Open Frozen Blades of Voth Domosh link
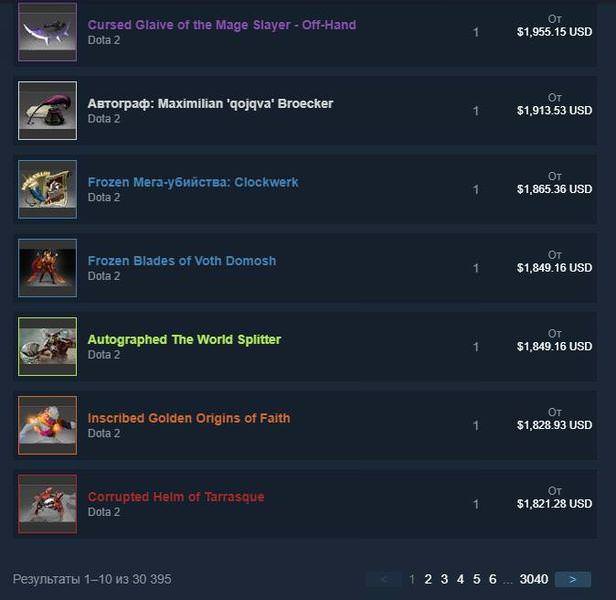 pyautogui.click(x=182, y=261)
